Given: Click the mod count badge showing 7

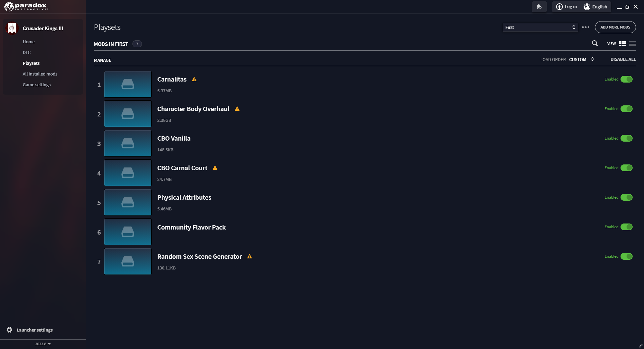Looking at the screenshot, I should pyautogui.click(x=137, y=44).
